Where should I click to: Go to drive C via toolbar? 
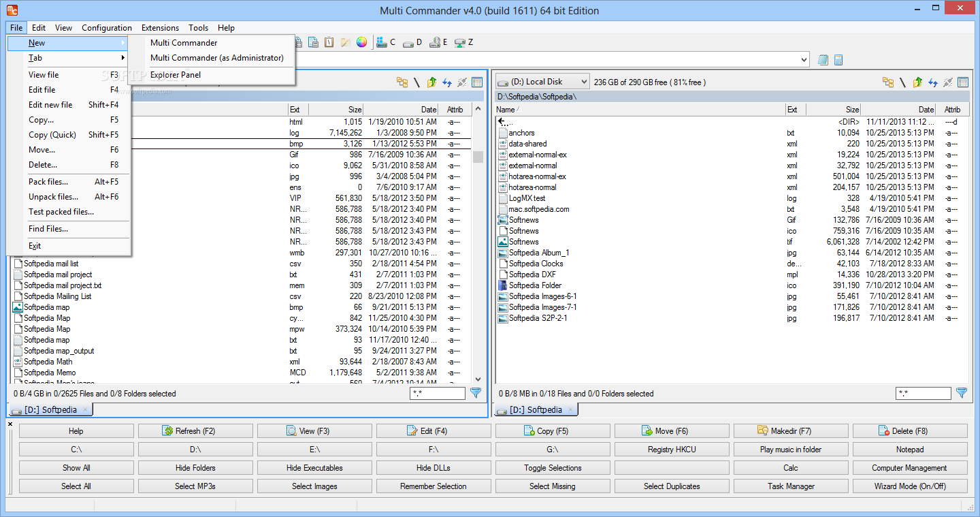[386, 42]
